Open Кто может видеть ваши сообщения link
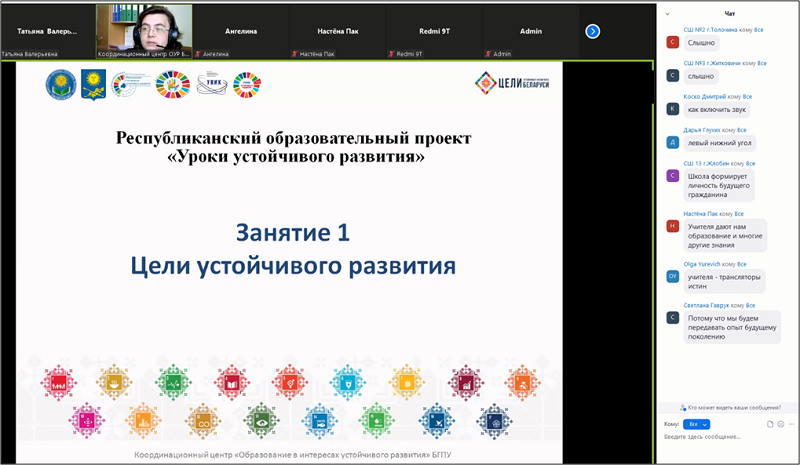 pyautogui.click(x=734, y=408)
